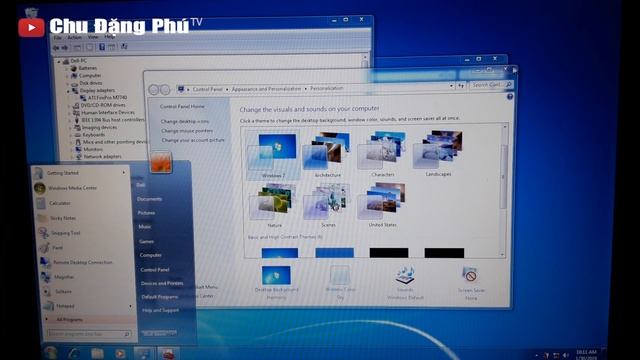Open the View menu in Device Manager

click(93, 37)
